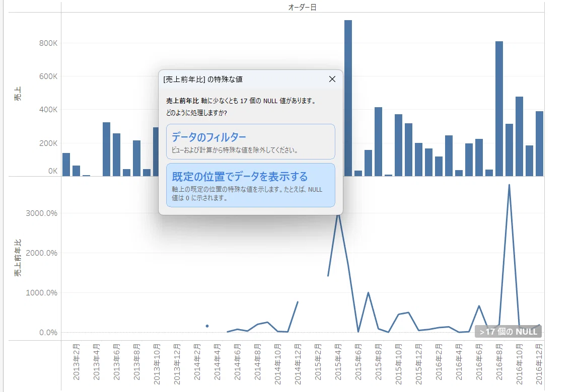
Task: Click the 2015年12月 date label
Action: tap(418, 364)
